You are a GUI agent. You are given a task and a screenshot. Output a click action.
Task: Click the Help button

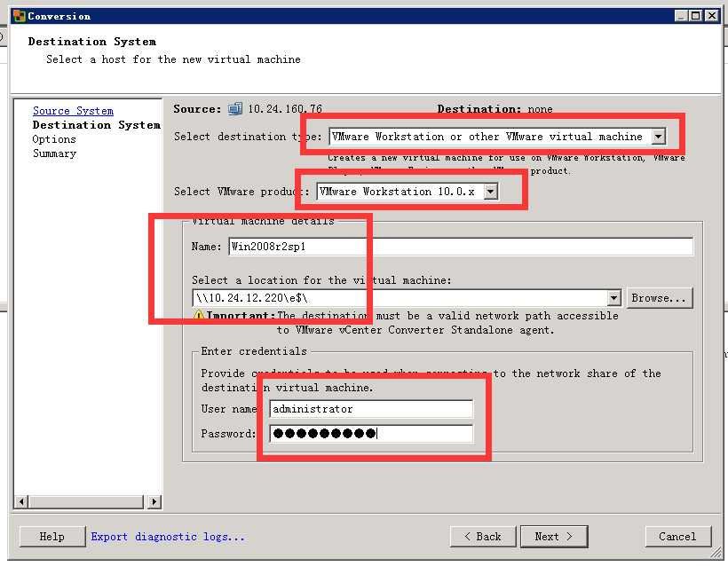(x=52, y=537)
